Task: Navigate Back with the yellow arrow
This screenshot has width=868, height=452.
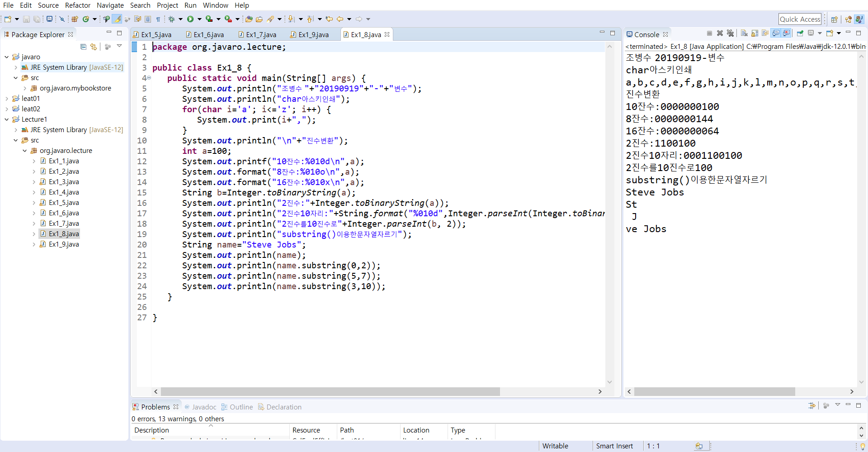Action: pyautogui.click(x=340, y=19)
